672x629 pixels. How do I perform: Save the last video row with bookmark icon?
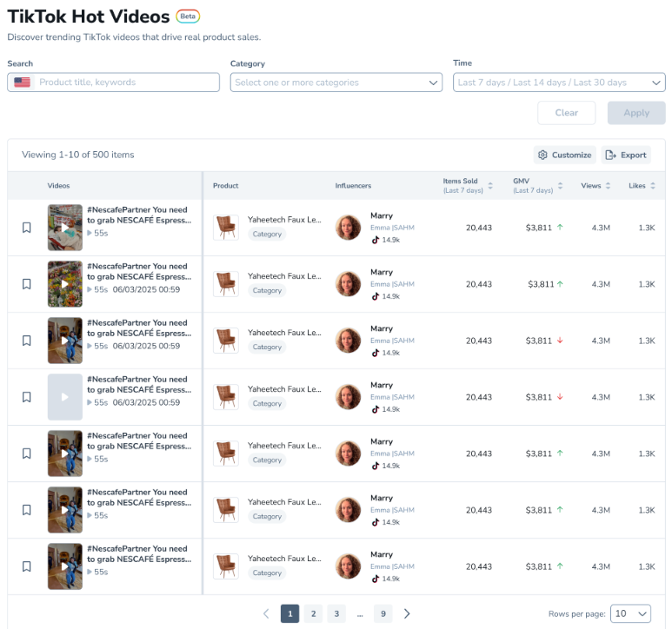pyautogui.click(x=27, y=566)
